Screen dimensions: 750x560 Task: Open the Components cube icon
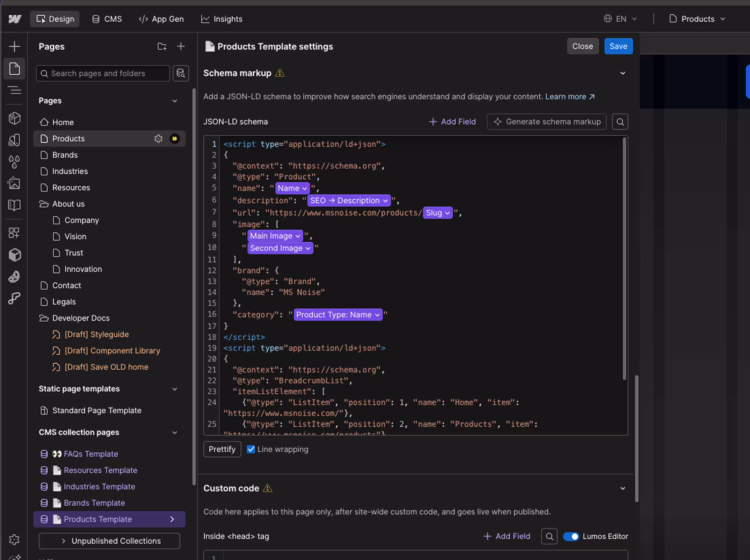coord(14,118)
